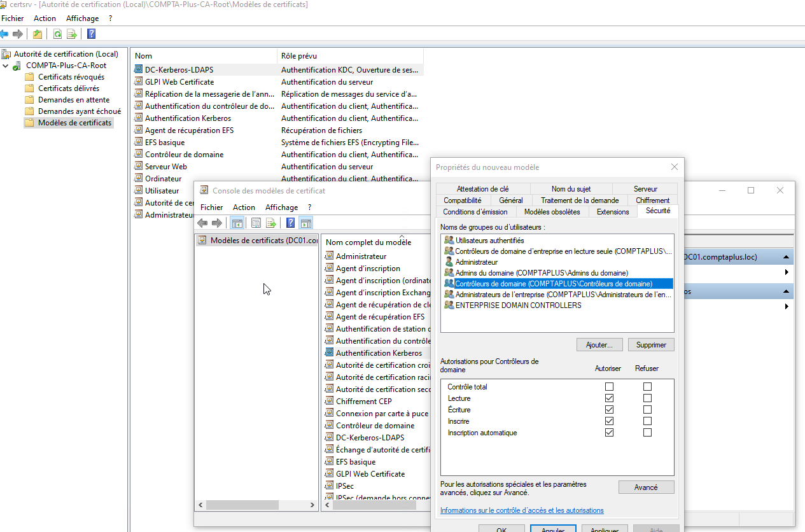Check the Refuser box for Écriture
Image resolution: width=805 pixels, height=532 pixels.
click(647, 410)
